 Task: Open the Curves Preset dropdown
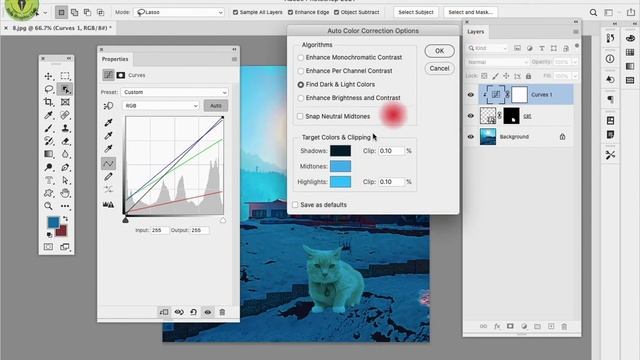(174, 92)
